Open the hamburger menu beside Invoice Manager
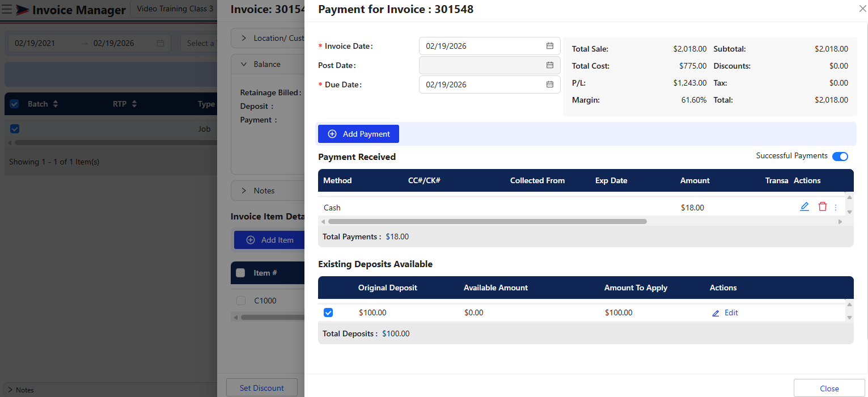This screenshot has height=397, width=868. point(7,10)
